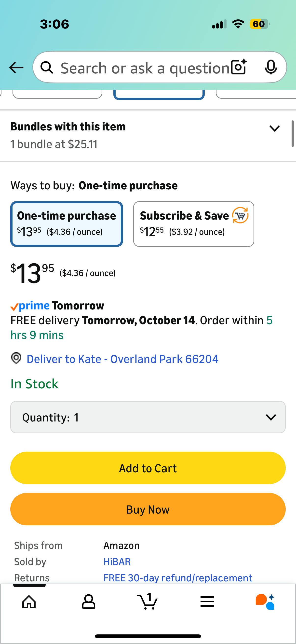
Task: Open the account profile icon
Action: (x=88, y=602)
